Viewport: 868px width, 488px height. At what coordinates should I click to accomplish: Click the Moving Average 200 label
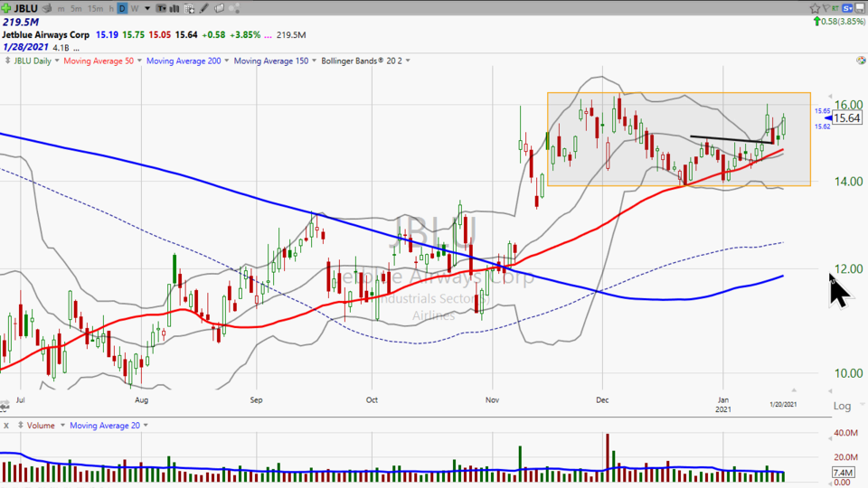(184, 61)
